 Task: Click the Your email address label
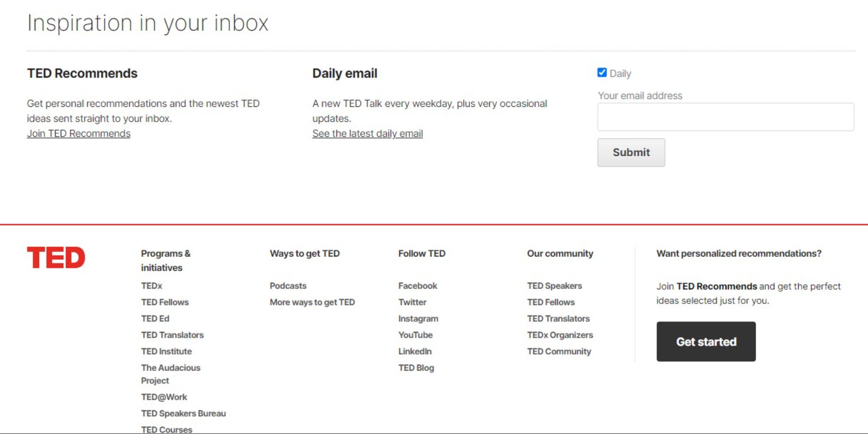[x=640, y=95]
